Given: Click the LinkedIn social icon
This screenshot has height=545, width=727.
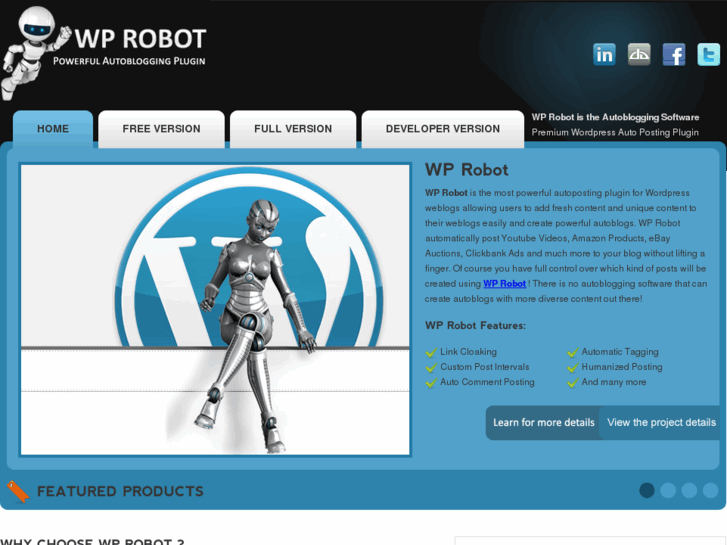Looking at the screenshot, I should coord(604,54).
